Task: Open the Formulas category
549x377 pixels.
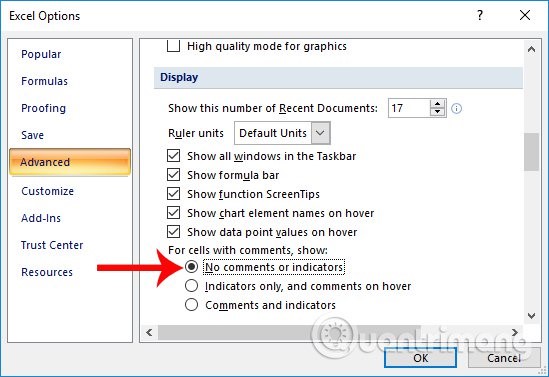Action: tap(44, 81)
